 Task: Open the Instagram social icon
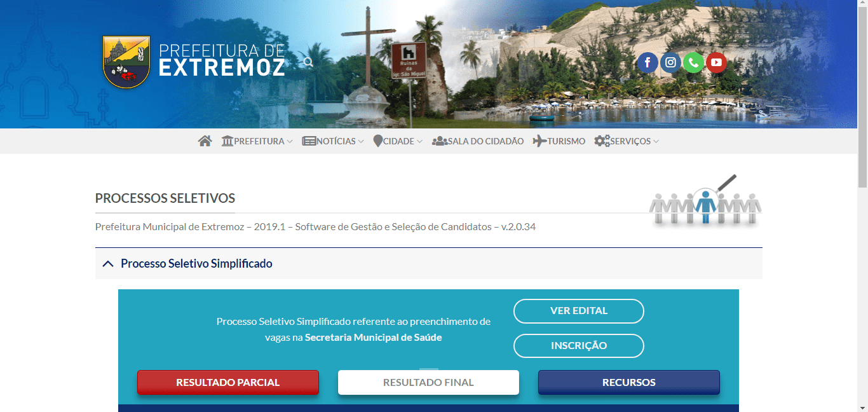tap(670, 62)
